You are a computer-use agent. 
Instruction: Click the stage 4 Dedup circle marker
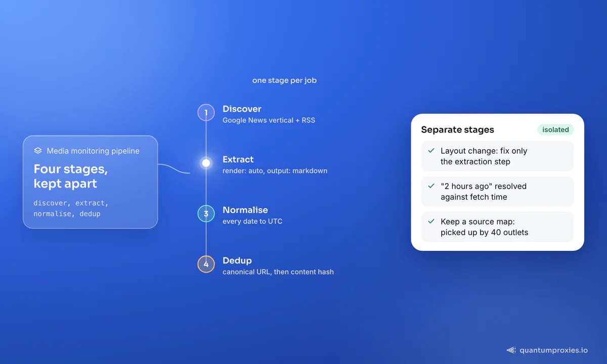206,264
